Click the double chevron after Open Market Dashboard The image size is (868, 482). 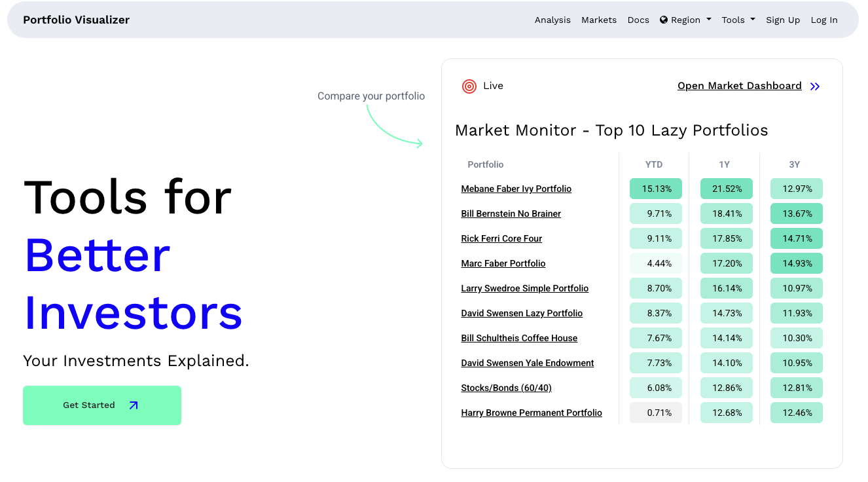point(815,86)
